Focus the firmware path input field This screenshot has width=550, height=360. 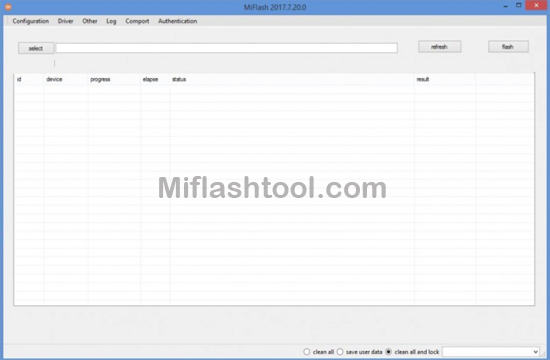227,48
